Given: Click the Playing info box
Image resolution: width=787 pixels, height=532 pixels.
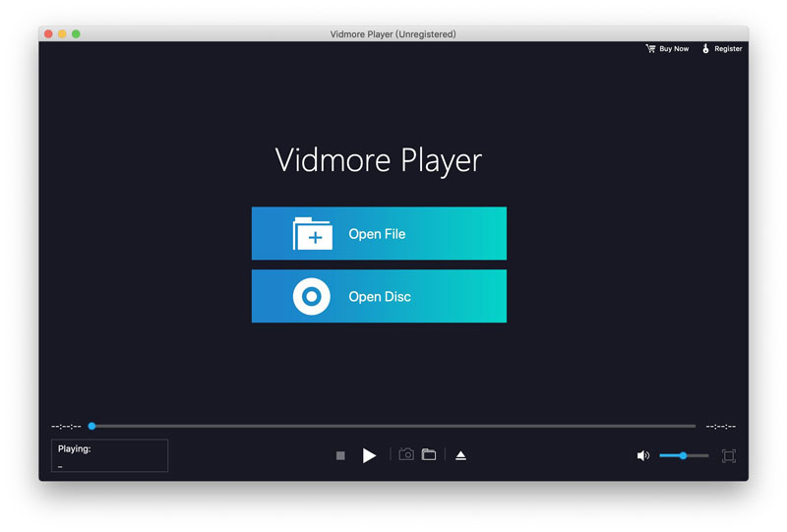Looking at the screenshot, I should coord(109,455).
